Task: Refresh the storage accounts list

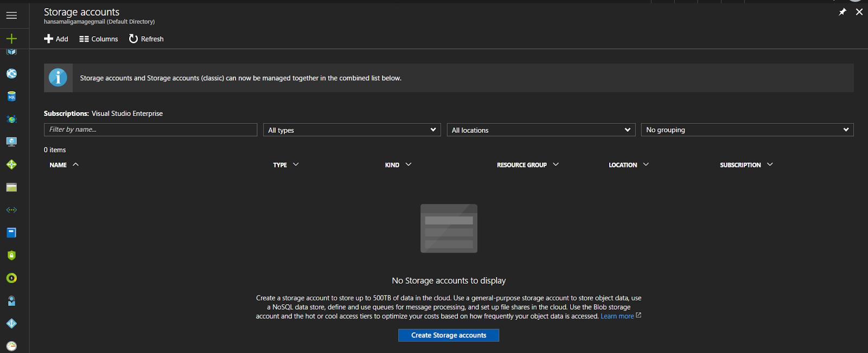Action: point(146,39)
